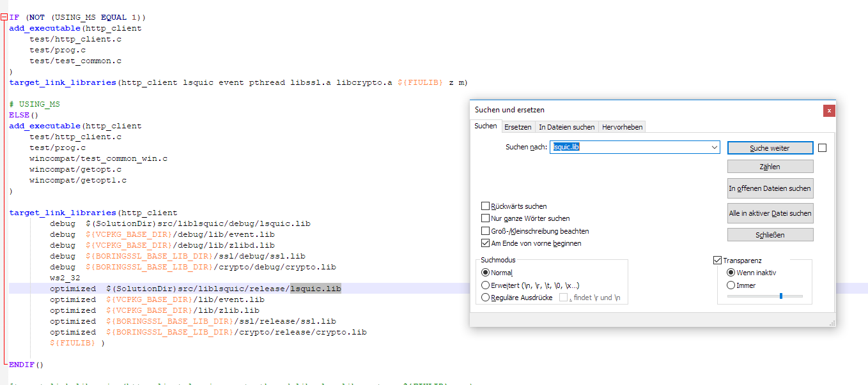
Task: Click the Zählen button
Action: [770, 165]
